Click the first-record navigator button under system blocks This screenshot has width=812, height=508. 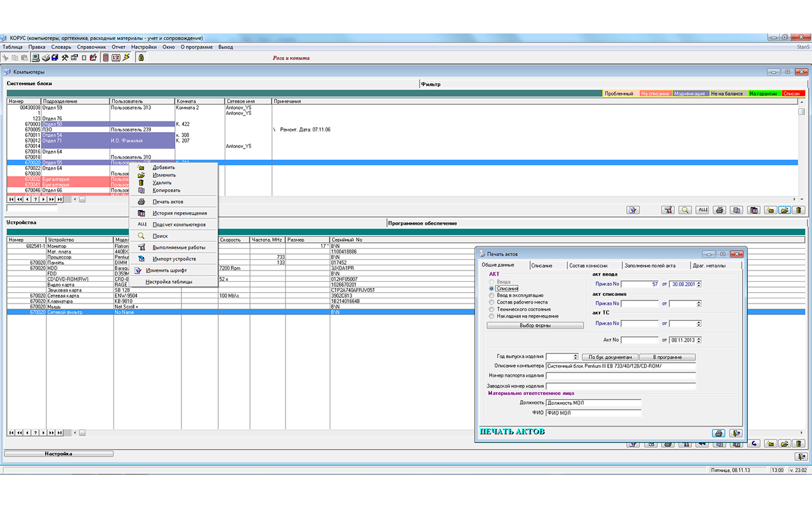point(11,199)
